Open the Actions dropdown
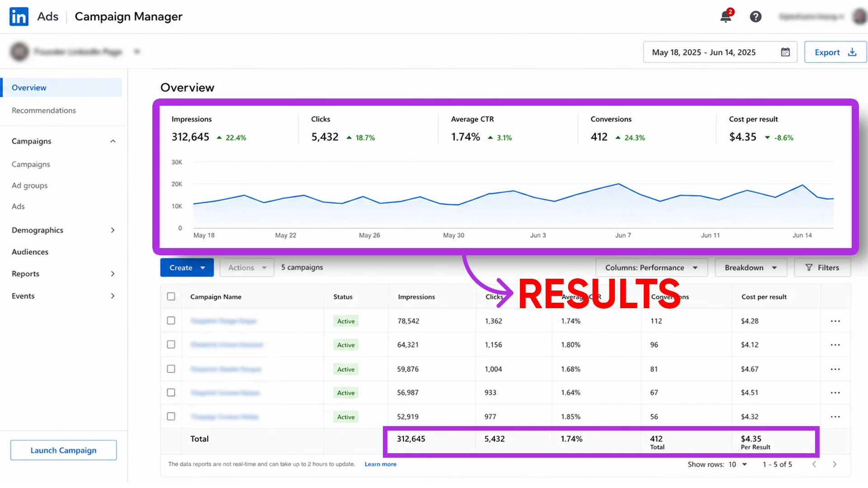This screenshot has width=868, height=488. [x=247, y=267]
